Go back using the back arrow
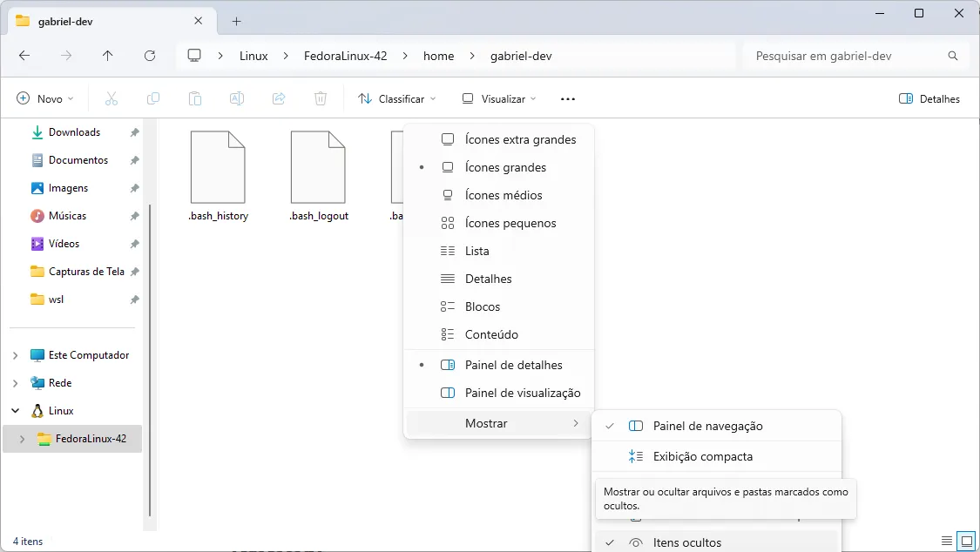 (x=24, y=56)
